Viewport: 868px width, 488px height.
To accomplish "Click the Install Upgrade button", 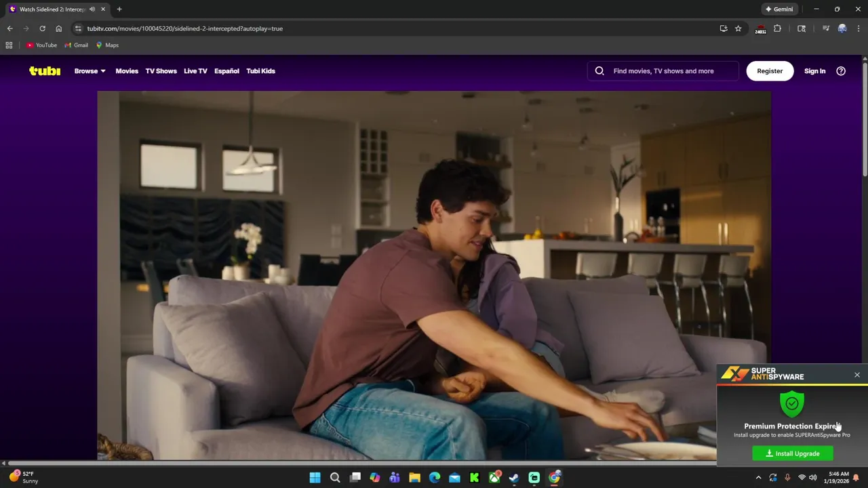I will [792, 453].
